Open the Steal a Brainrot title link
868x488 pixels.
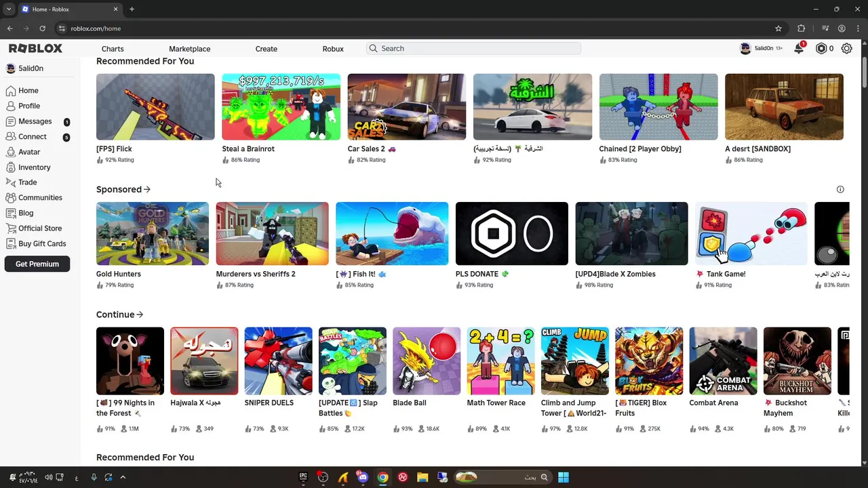click(x=248, y=148)
